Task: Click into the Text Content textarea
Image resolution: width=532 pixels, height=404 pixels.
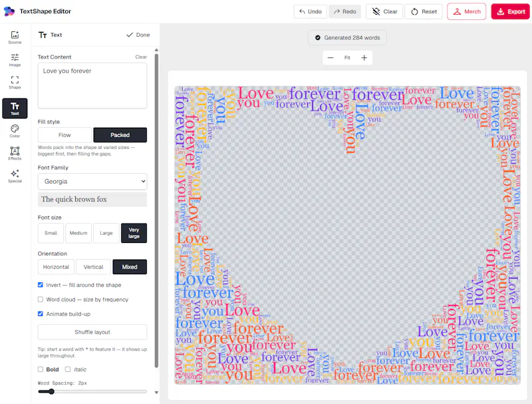Action: [92, 86]
